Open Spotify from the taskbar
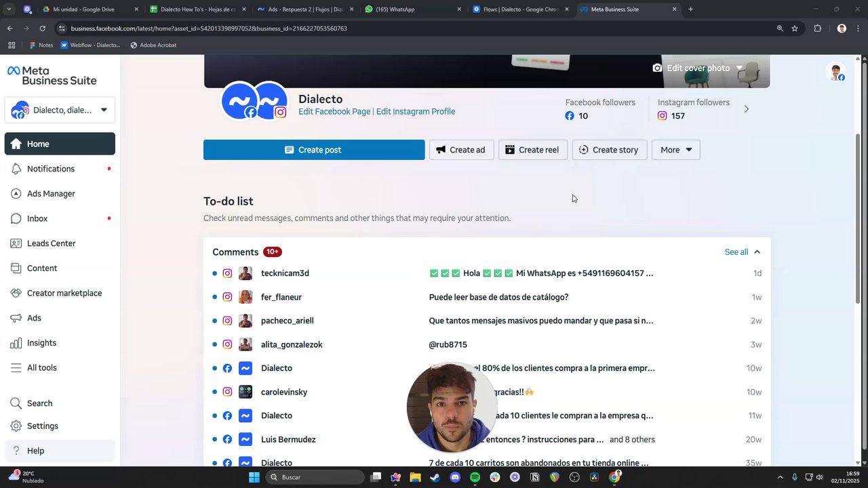This screenshot has height=488, width=868. coord(475,477)
